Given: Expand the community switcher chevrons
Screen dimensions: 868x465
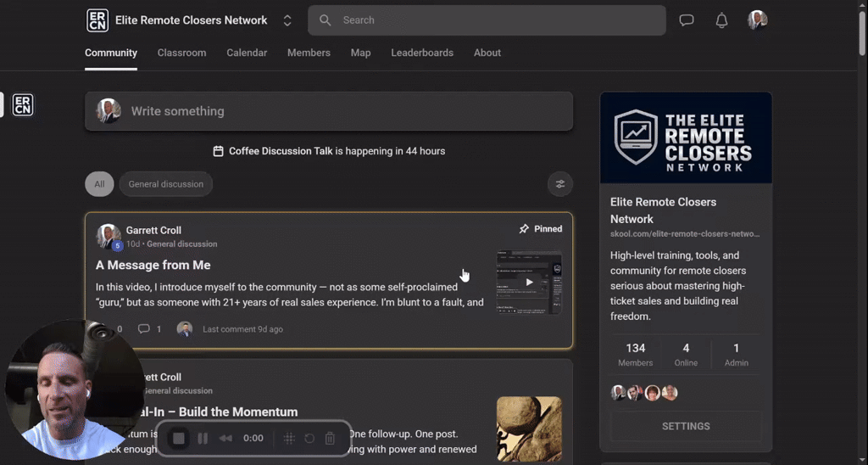Looking at the screenshot, I should [287, 20].
